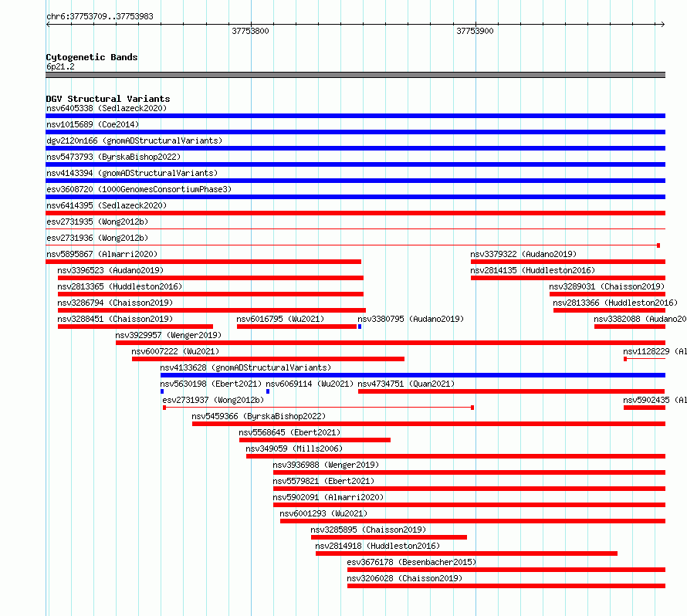Click nsv4143394 (gnomADStructuralVariants) label
Image resolution: width=687 pixels, height=616 pixels.
coord(132,173)
